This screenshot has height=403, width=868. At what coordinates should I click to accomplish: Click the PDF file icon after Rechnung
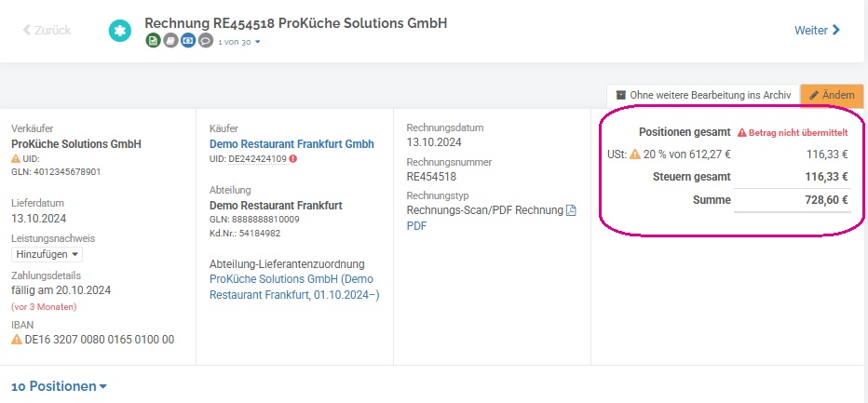tap(571, 210)
